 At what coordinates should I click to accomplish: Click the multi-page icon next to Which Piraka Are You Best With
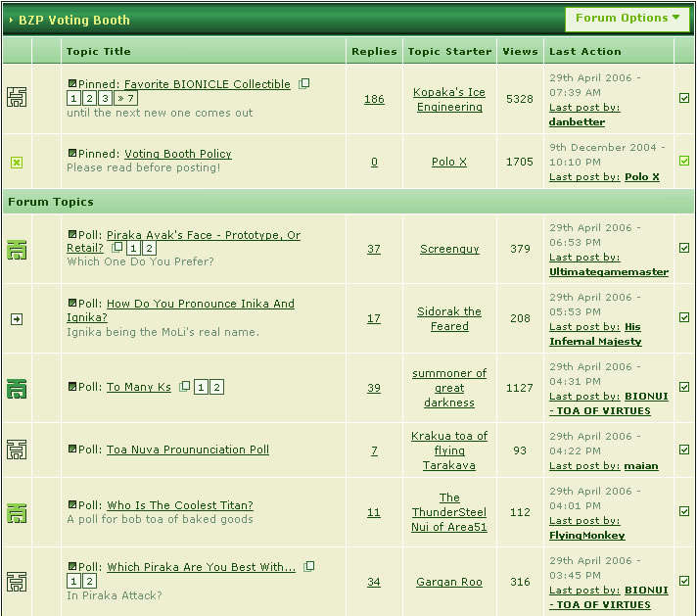tap(309, 566)
